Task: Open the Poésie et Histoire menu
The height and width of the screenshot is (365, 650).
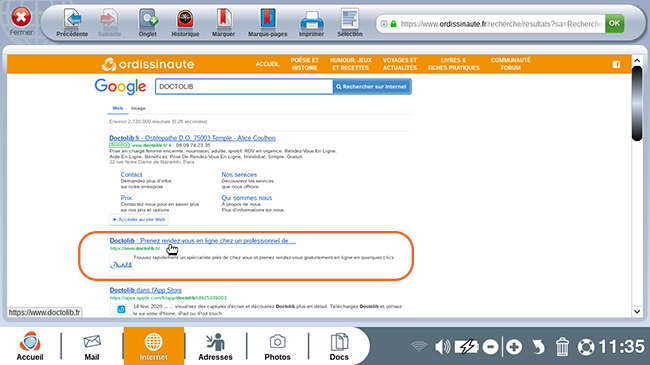Action: click(x=305, y=64)
